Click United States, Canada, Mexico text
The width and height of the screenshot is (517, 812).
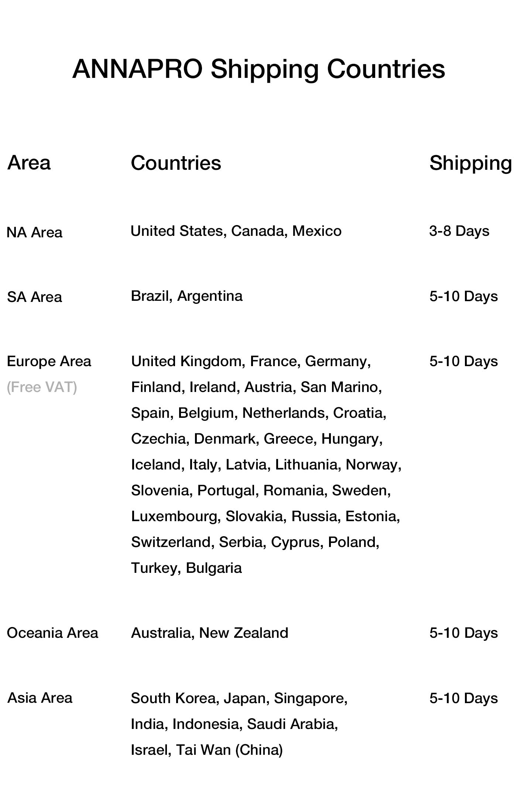(x=236, y=231)
